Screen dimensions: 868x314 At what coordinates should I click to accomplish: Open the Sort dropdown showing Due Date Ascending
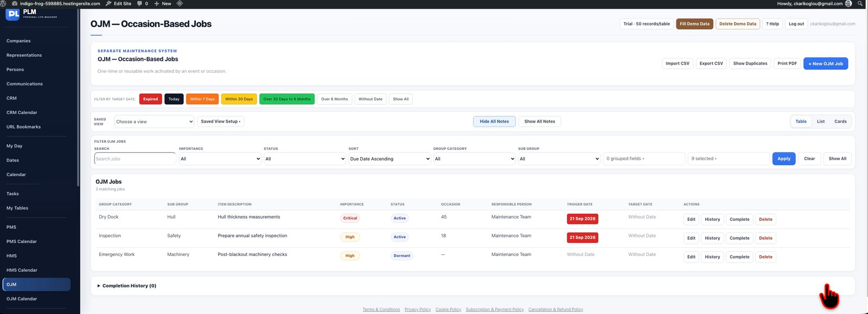pyautogui.click(x=390, y=159)
